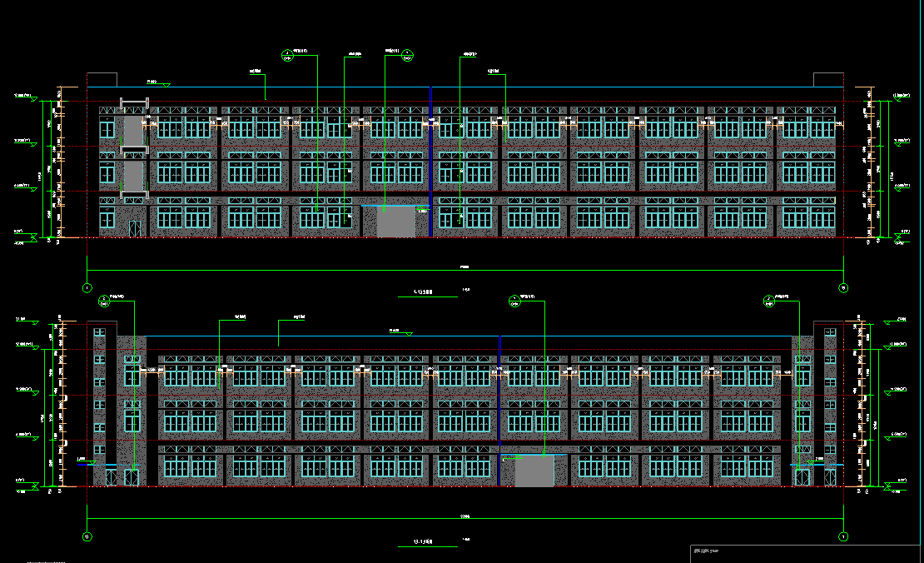Select the blue vertical downpipe in upper elevation

point(430,162)
